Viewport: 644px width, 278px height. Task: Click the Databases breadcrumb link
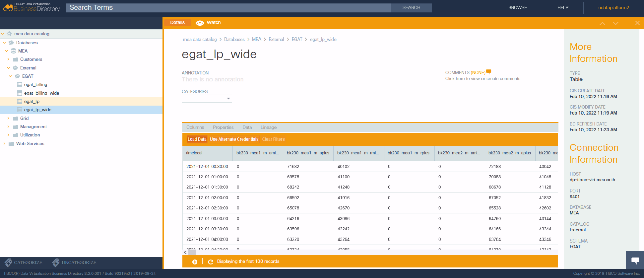pyautogui.click(x=234, y=39)
